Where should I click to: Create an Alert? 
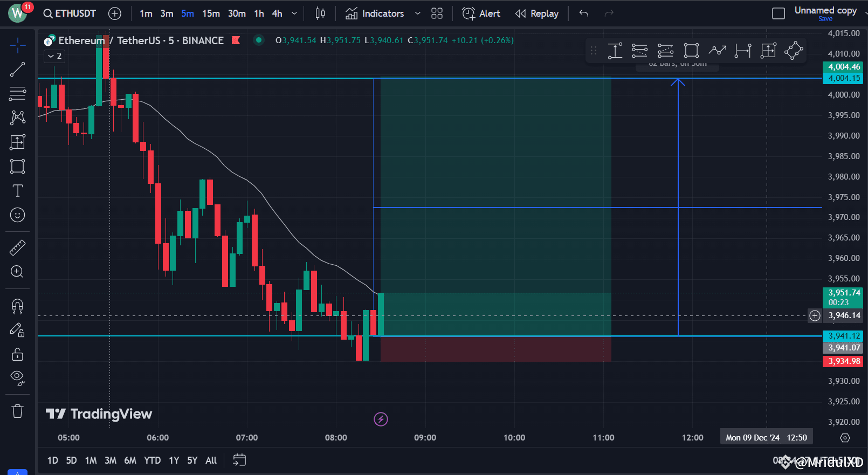[481, 13]
